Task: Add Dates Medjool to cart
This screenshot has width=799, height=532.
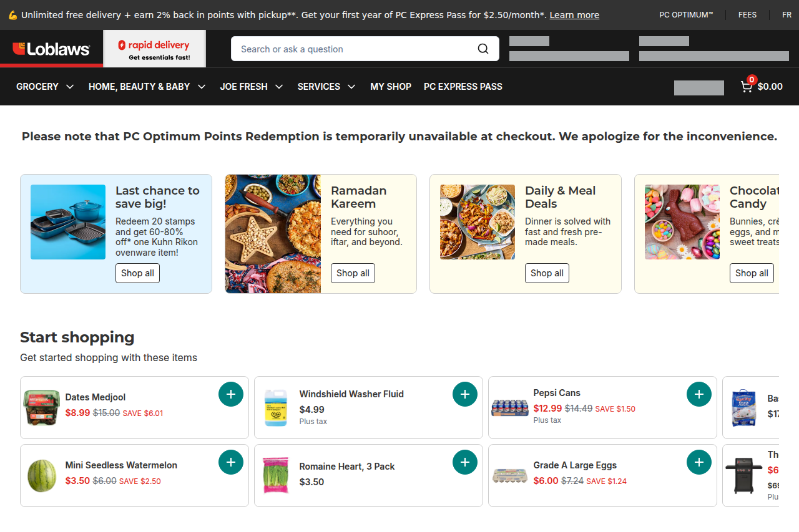Action: tap(230, 394)
